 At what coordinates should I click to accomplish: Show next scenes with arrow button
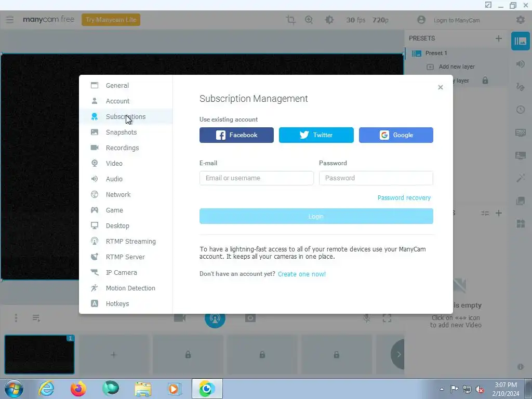click(398, 354)
